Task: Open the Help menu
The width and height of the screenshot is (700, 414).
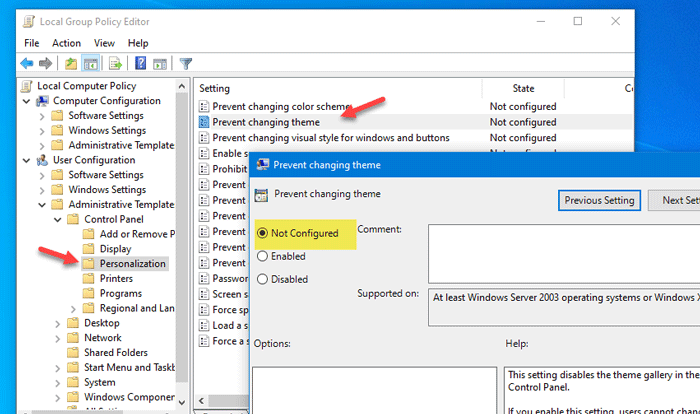Action: [x=138, y=43]
